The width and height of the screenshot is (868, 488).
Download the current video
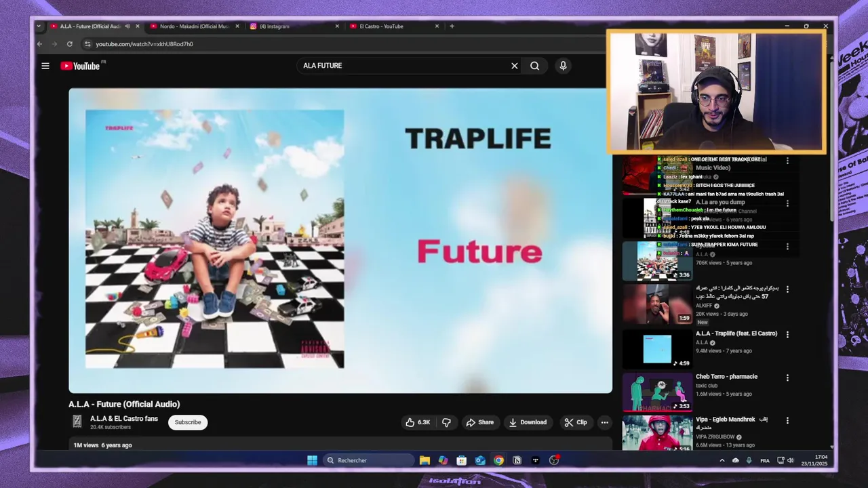528,422
